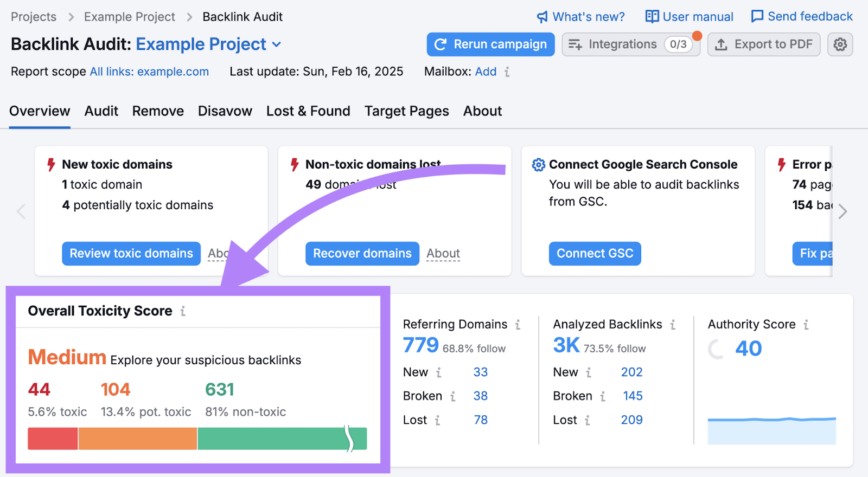Click the Send feedback speech bubble icon
868x477 pixels.
coord(757,17)
